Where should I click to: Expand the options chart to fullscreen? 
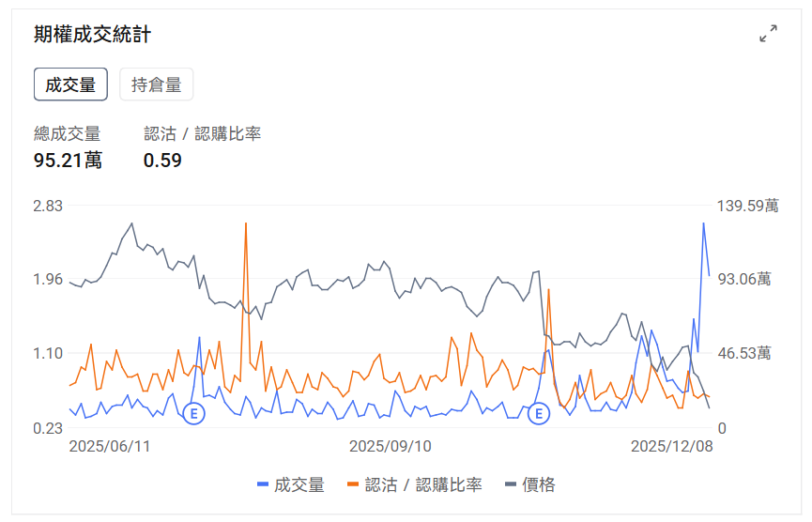(x=768, y=35)
